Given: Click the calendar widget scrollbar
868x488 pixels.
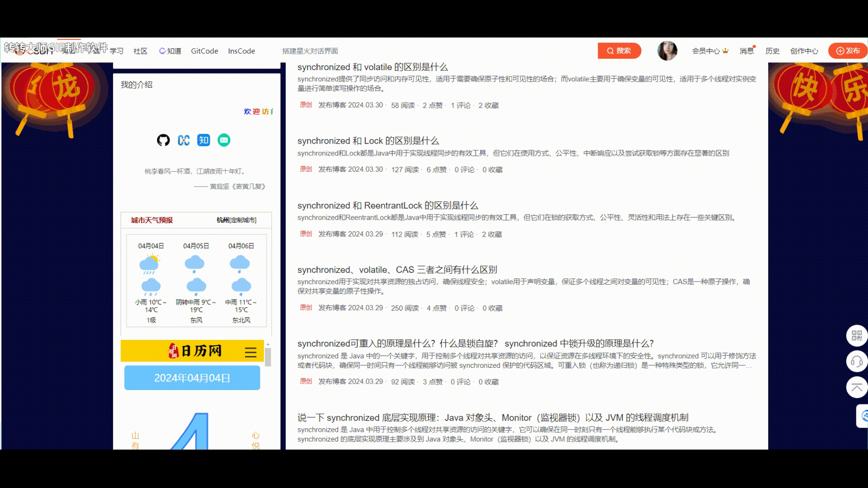Looking at the screenshot, I should [268, 357].
